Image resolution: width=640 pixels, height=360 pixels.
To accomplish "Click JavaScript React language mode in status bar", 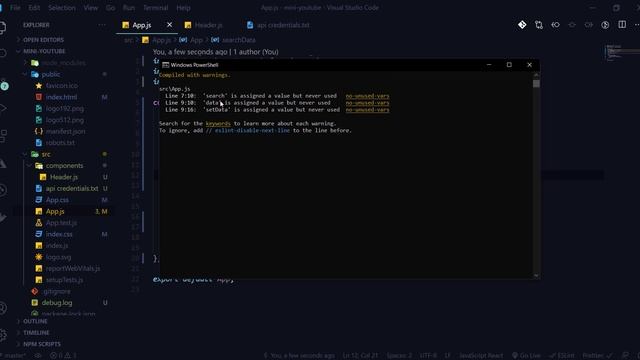I will click(x=481, y=356).
